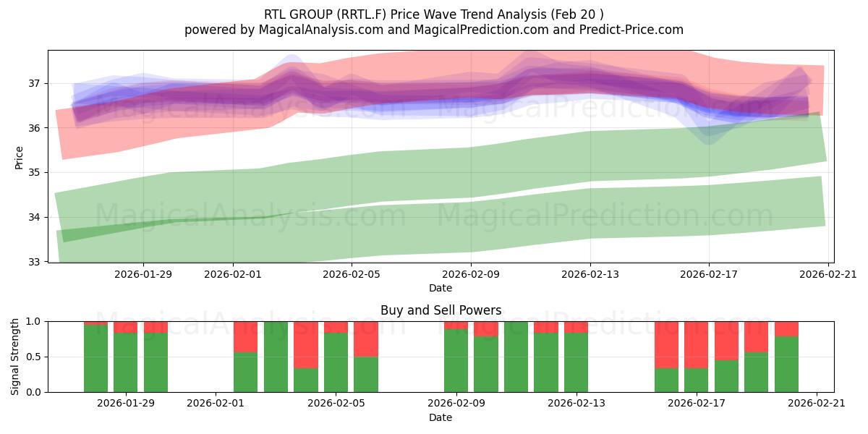Click the green buy bar above the 2026-02-05 tick
The image size is (868, 434).
pyautogui.click(x=336, y=362)
